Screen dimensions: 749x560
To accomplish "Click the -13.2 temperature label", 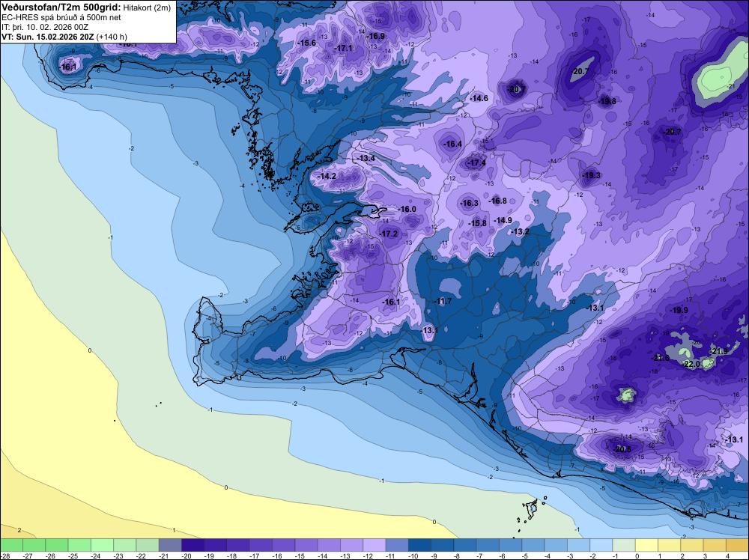I will point(521,231).
